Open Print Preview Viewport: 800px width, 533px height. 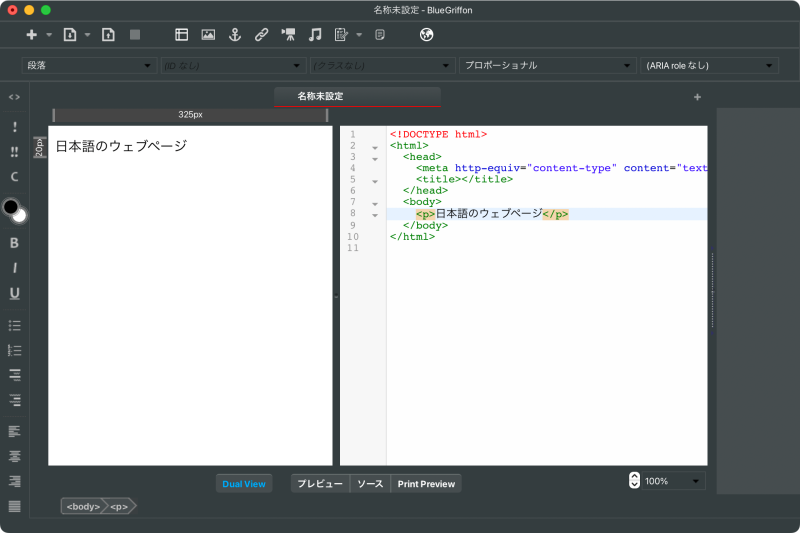point(426,484)
